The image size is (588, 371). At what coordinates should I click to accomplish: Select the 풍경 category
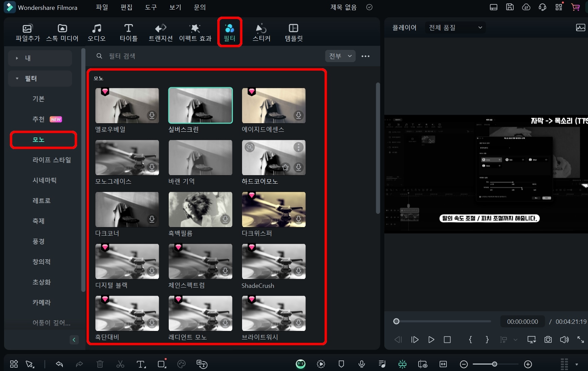click(x=38, y=241)
